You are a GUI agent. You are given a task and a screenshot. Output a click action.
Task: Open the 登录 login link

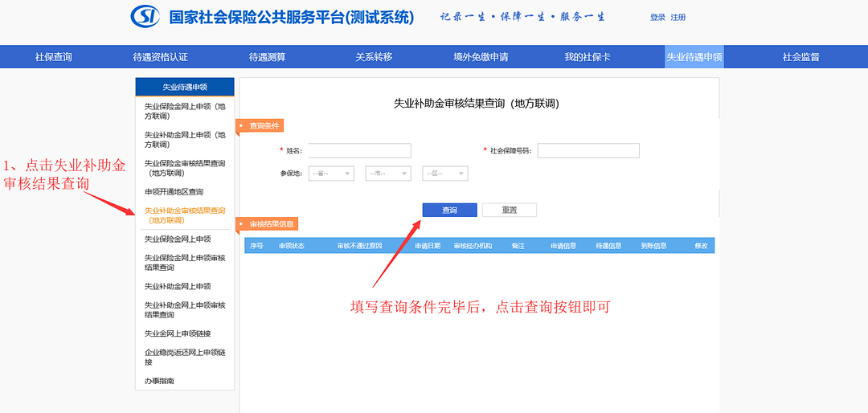point(657,18)
